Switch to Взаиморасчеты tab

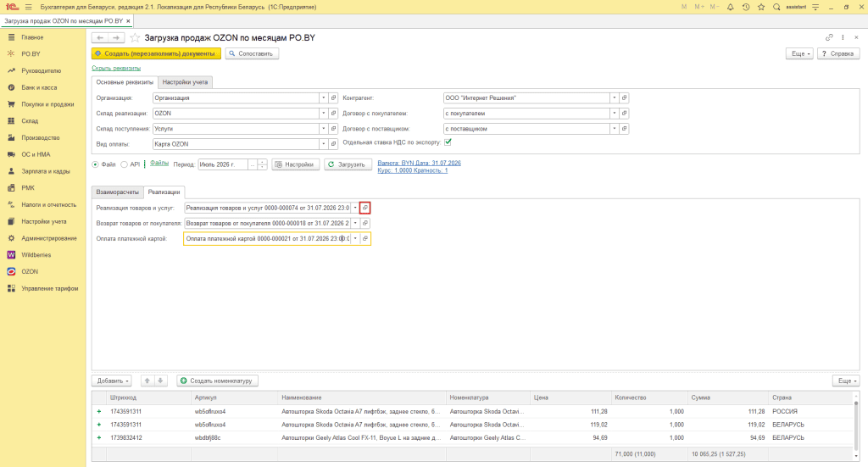(117, 192)
